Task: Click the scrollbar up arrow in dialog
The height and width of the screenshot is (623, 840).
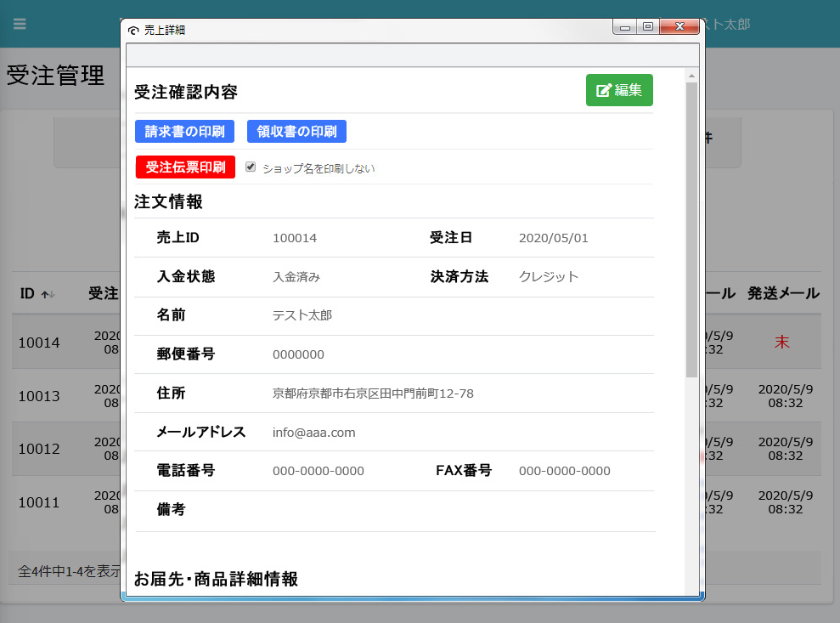Action: (x=691, y=76)
